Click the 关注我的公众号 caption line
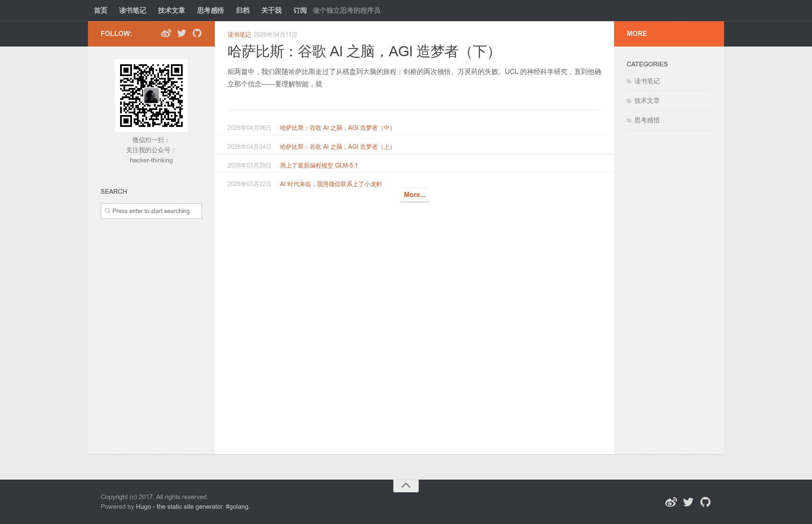The width and height of the screenshot is (812, 524). pyautogui.click(x=151, y=150)
